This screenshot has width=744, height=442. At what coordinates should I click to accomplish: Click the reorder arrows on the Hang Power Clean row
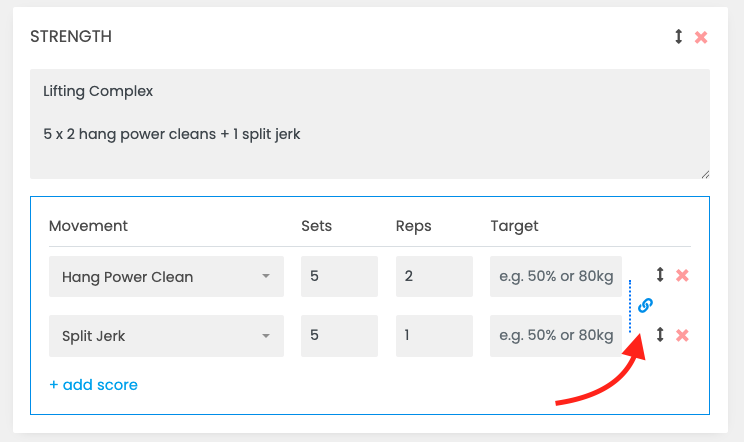pos(660,275)
